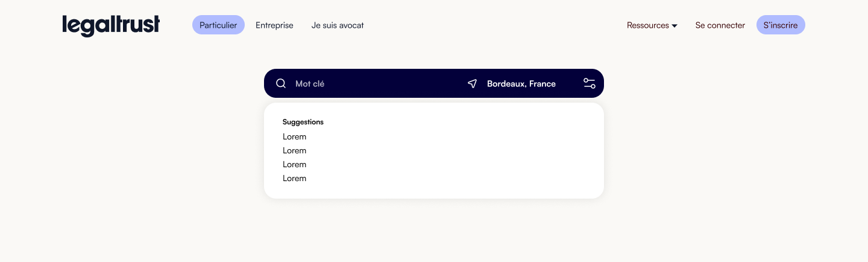Image resolution: width=868 pixels, height=262 pixels.
Task: Click the magnifying glass search icon
Action: pyautogui.click(x=281, y=83)
